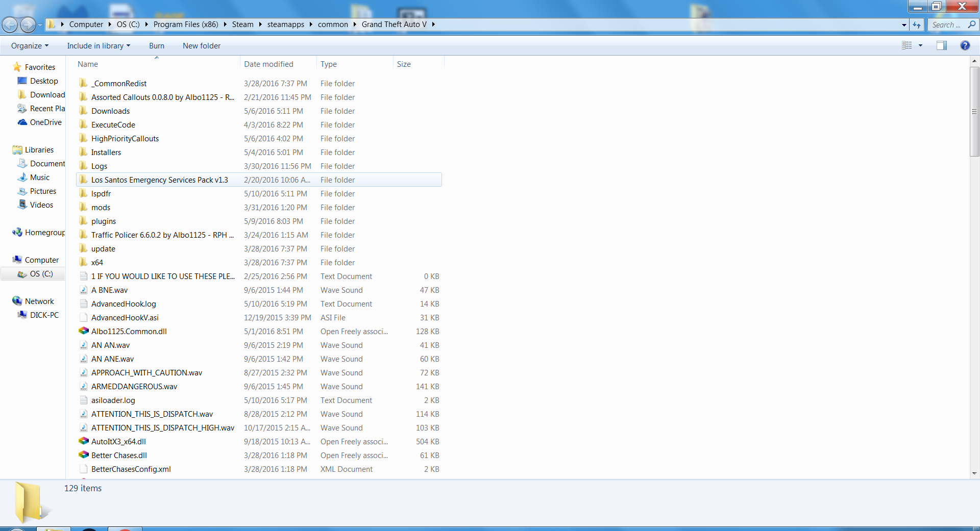Click the lspdfr folder icon
980x531 pixels.
(84, 193)
